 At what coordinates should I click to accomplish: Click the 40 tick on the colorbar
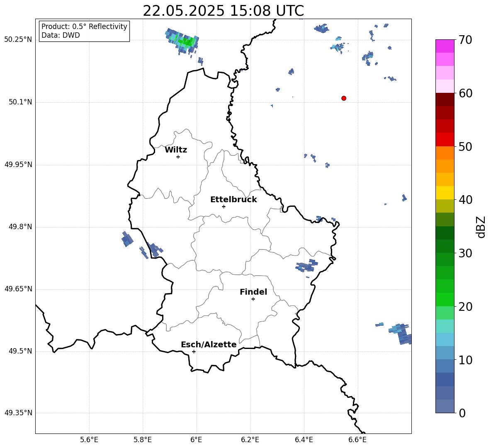[465, 200]
